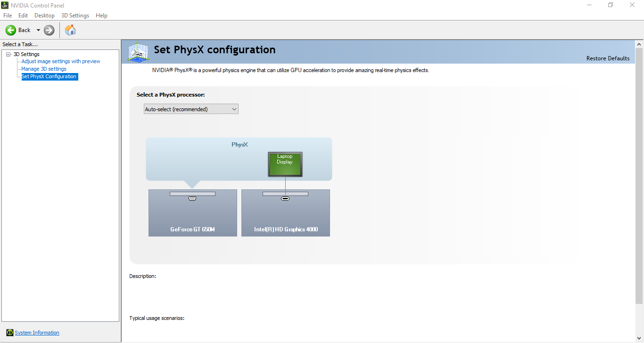Open the Desktop menu

coord(44,16)
